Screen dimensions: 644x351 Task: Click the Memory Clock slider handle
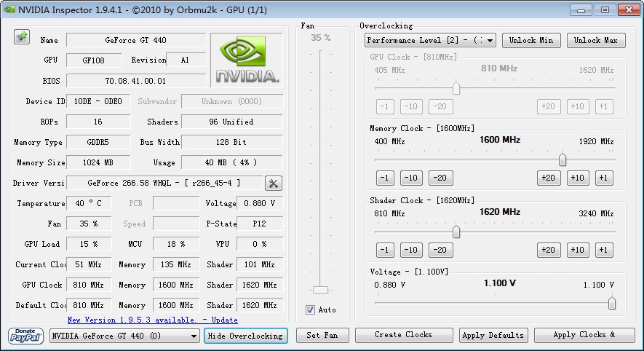(562, 159)
